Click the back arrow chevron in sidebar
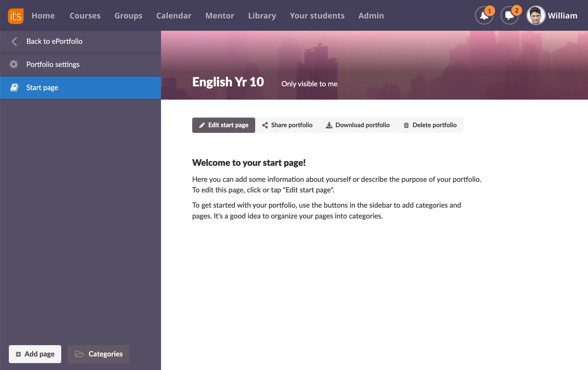588x370 pixels. pyautogui.click(x=14, y=41)
